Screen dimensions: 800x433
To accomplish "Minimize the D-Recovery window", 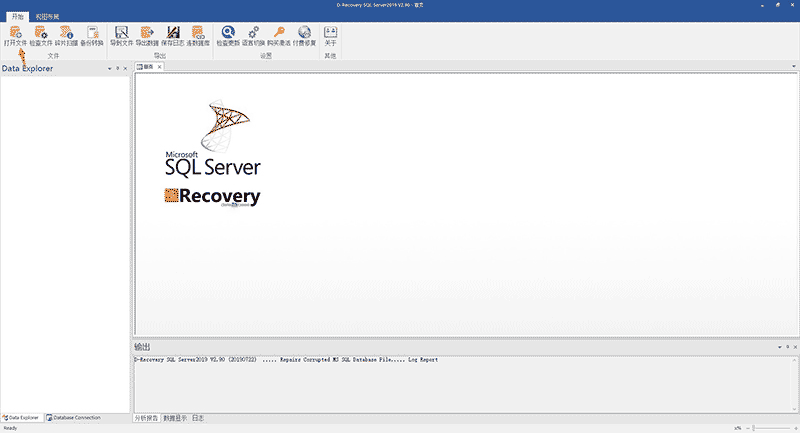I will point(762,5).
